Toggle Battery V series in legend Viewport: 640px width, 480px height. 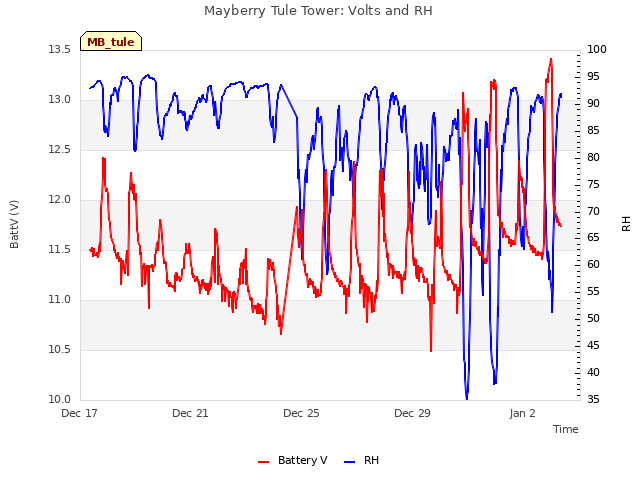click(293, 460)
